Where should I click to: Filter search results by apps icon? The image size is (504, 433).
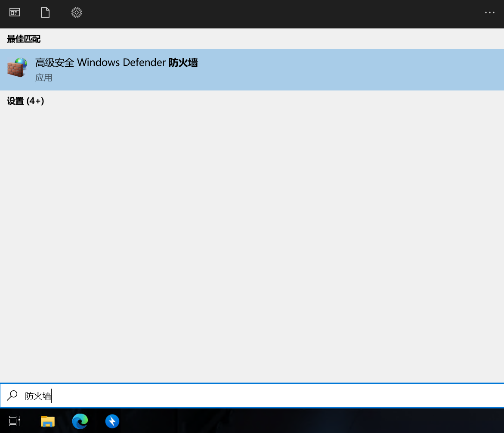[x=15, y=12]
